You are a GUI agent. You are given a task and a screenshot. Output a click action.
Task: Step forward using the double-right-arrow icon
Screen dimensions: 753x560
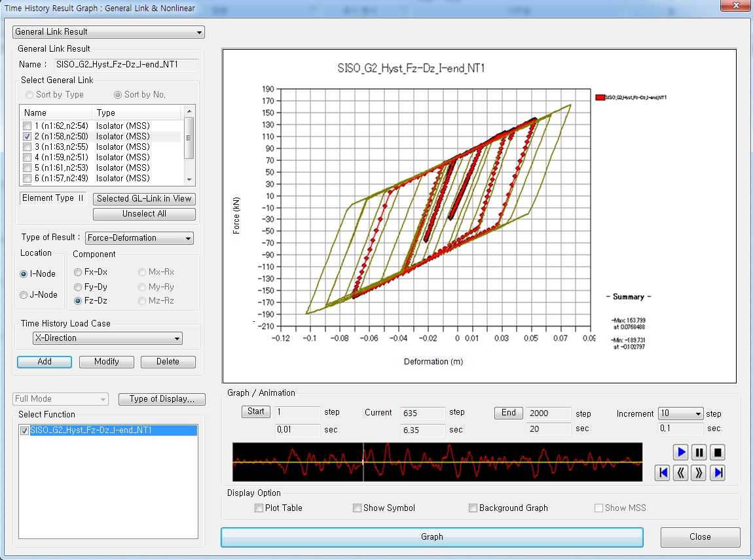pos(698,472)
